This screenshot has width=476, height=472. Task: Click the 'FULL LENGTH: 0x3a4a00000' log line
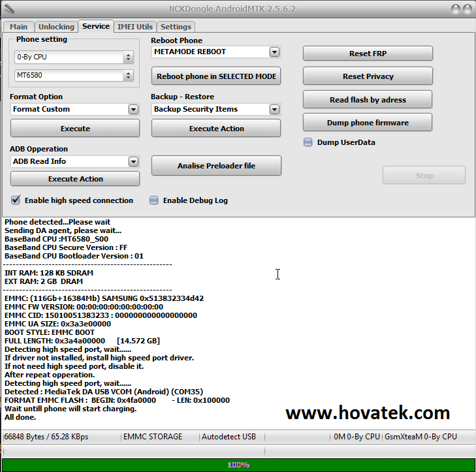(82, 341)
